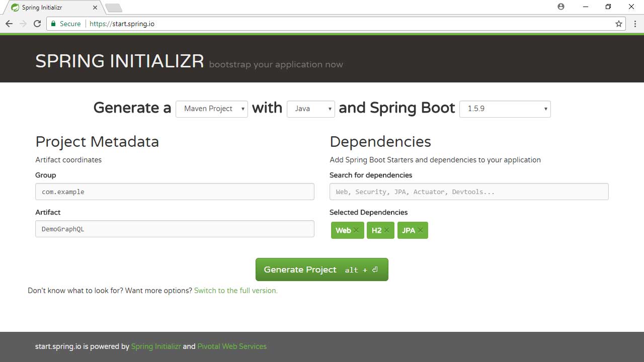The image size is (644, 362).
Task: Open Chrome user profile icon
Action: (561, 7)
